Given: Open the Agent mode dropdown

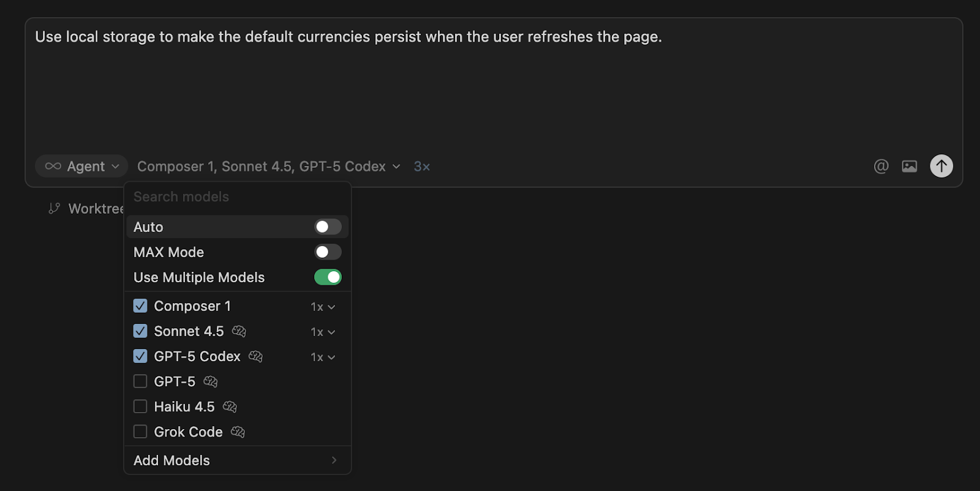Looking at the screenshot, I should pyautogui.click(x=81, y=167).
